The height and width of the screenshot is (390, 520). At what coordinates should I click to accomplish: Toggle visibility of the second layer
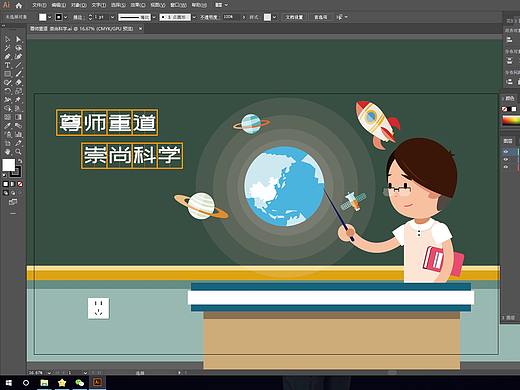[506, 159]
